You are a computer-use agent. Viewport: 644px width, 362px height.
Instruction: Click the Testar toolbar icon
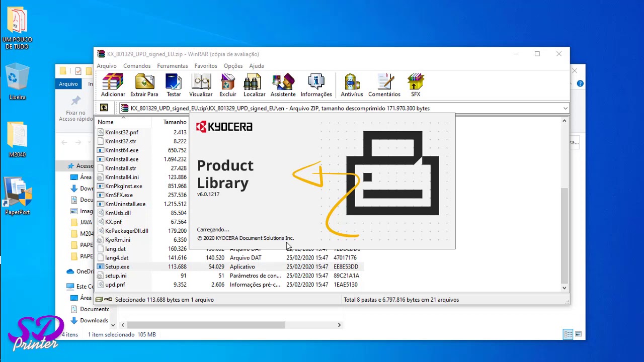174,85
